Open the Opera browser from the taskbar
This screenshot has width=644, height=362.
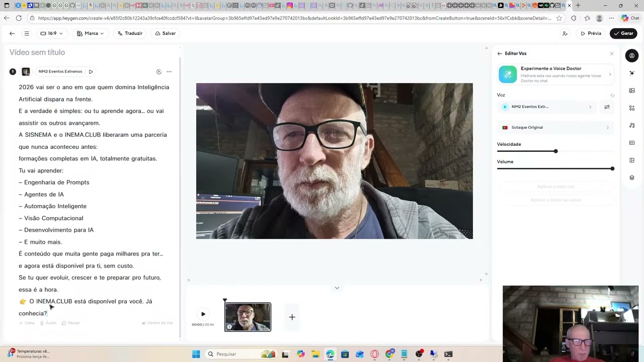374,354
